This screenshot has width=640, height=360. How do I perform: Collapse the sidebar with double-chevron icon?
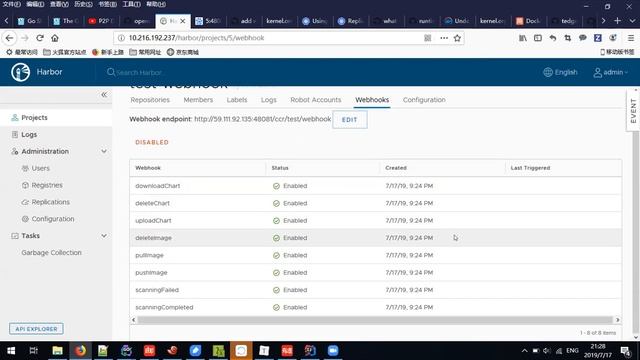coord(104,95)
